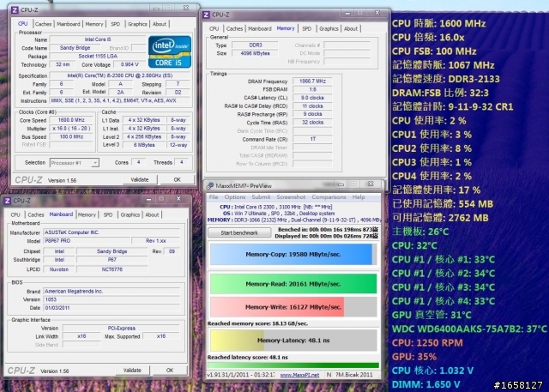Click the Intel Core i5 logo badge
Screen dimensions: 549x392
tap(170, 51)
